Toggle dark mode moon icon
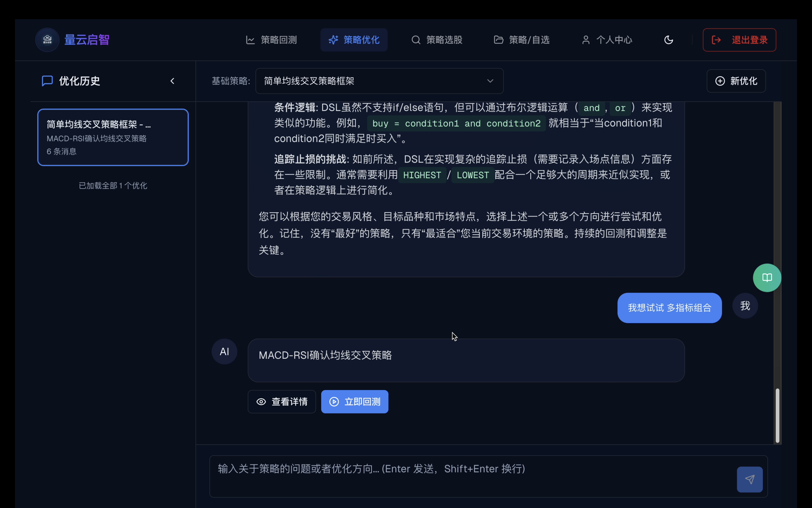 pyautogui.click(x=668, y=40)
